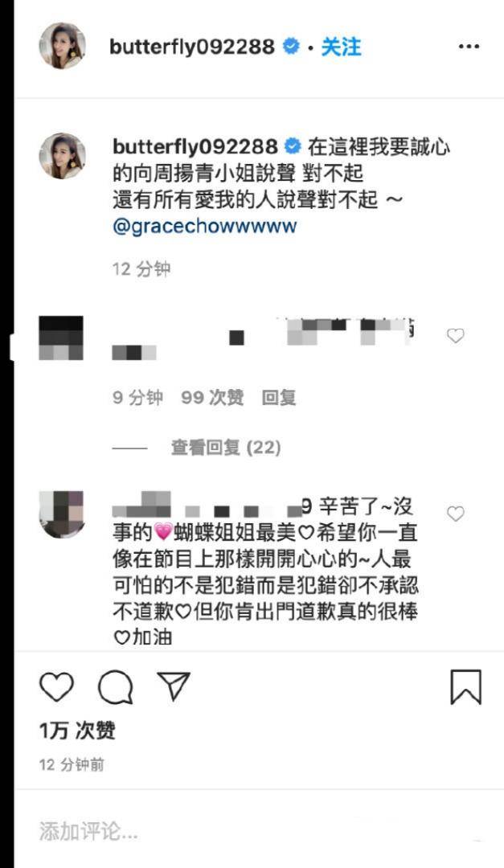Image resolution: width=504 pixels, height=868 pixels.
Task: Reply to first comment via 回复
Action: 279,398
